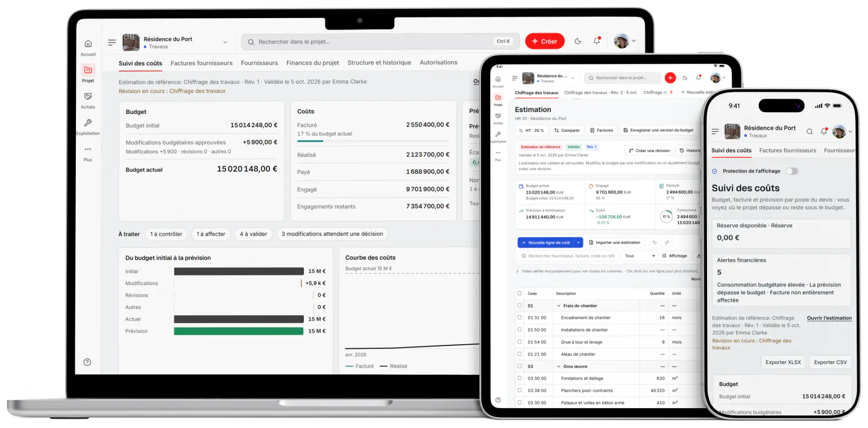Screen dimensions: 868x428
Task: Click the undo arrow on the tablet
Action: pyautogui.click(x=655, y=242)
